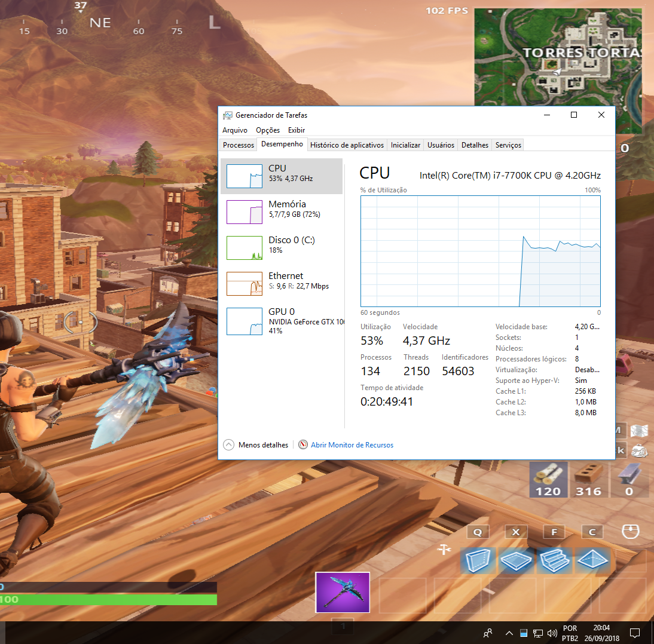Select the floor building piece

[516, 560]
